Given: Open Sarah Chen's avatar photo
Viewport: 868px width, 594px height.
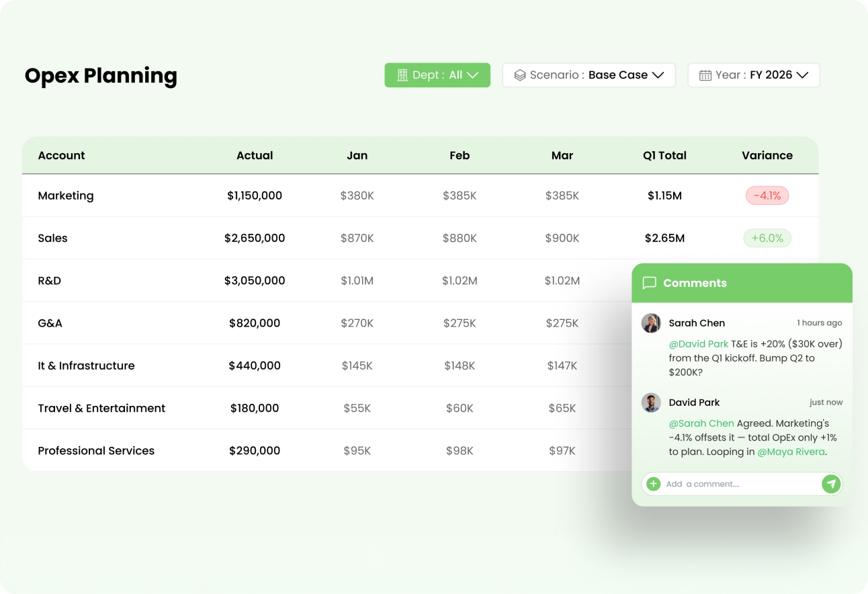Looking at the screenshot, I should pos(651,323).
